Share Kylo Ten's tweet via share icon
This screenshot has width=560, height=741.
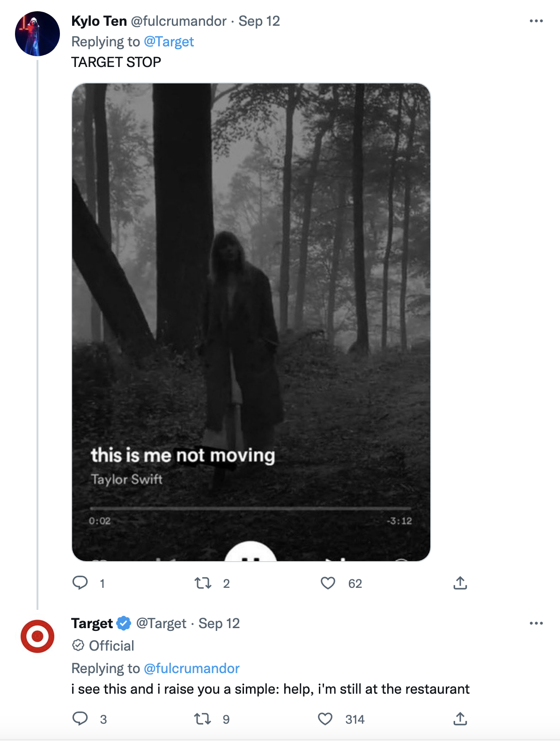pyautogui.click(x=460, y=583)
